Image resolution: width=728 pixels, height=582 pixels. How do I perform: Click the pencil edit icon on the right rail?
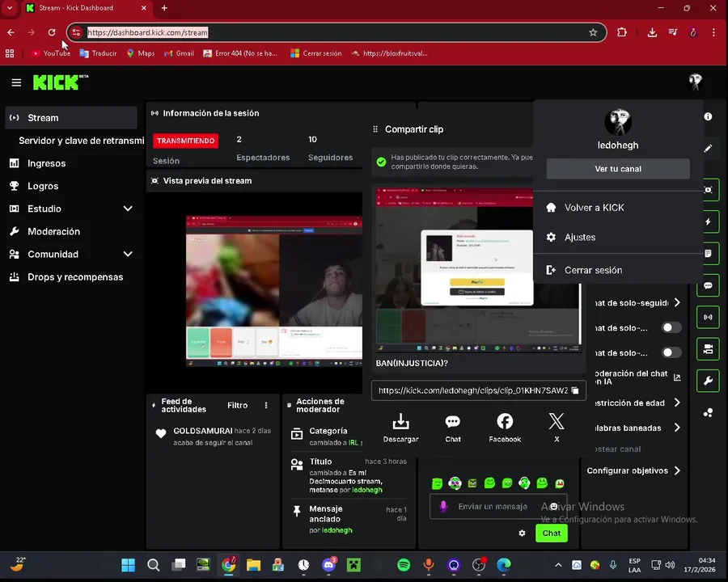(x=708, y=149)
